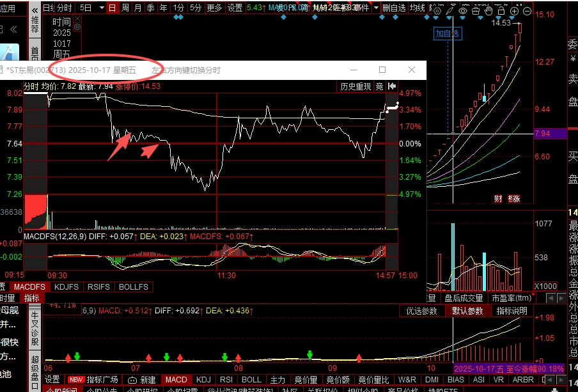This screenshot has height=392, width=578.
Task: Select the KDJ indicator in bottom bar
Action: tap(203, 379)
